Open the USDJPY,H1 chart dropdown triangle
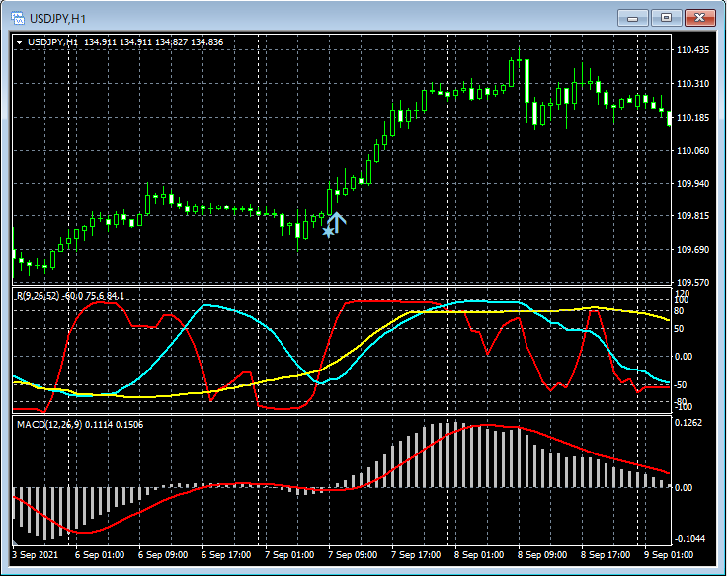This screenshot has width=728, height=576. click(x=20, y=42)
